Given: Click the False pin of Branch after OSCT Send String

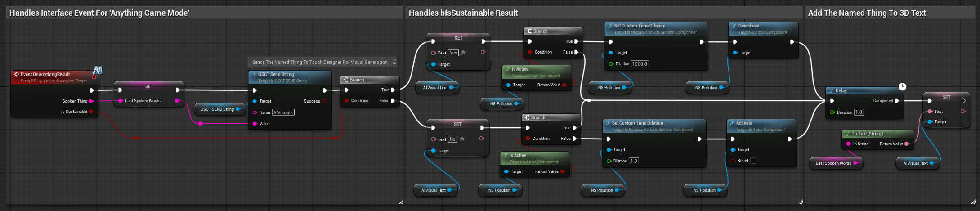Looking at the screenshot, I should coord(393,101).
